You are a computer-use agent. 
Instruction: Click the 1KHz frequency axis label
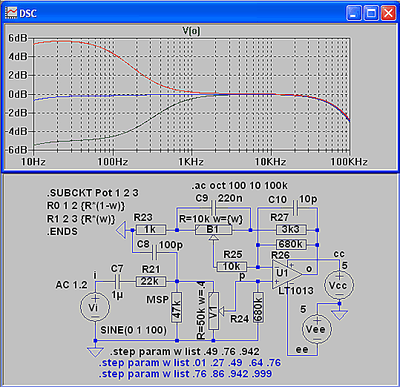tap(191, 162)
